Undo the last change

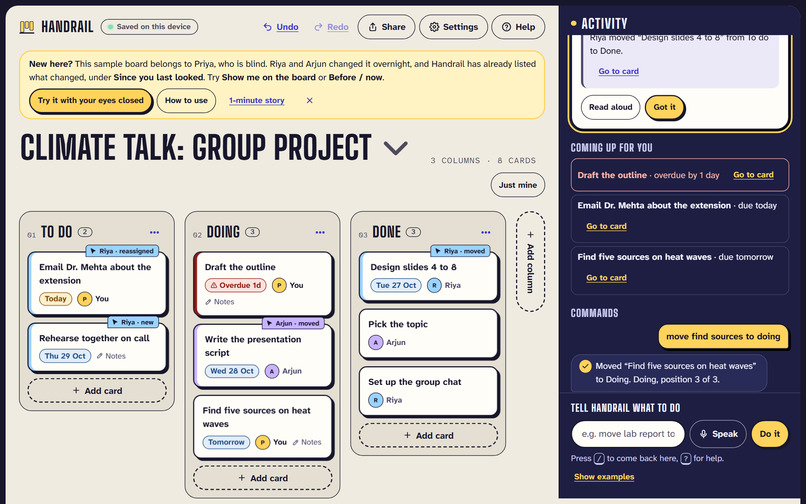coord(281,27)
